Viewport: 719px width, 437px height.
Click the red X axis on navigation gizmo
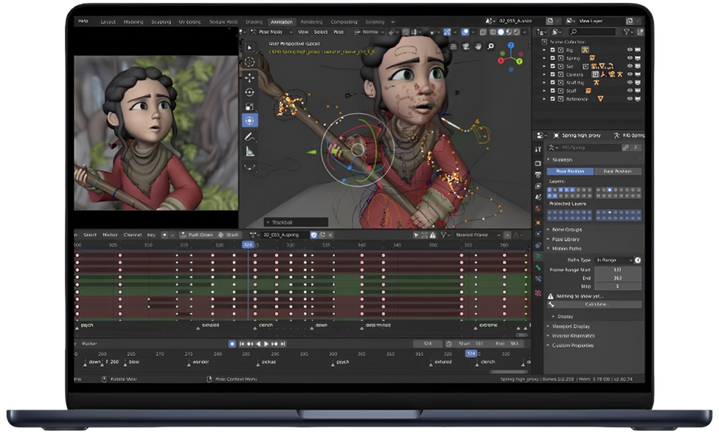coord(501,61)
